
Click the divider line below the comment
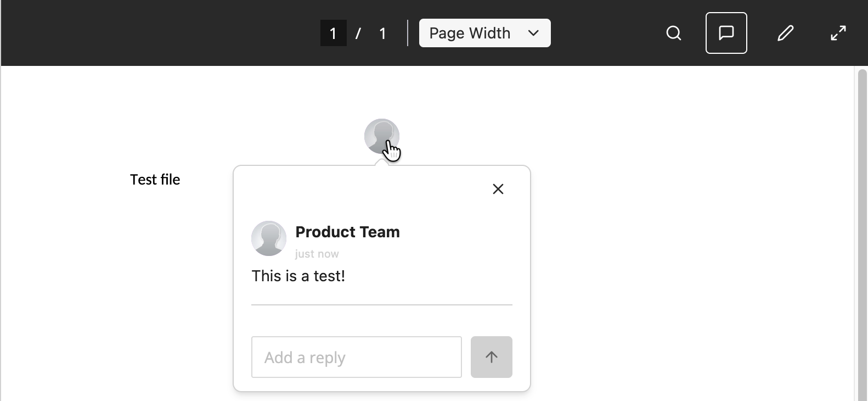[382, 304]
